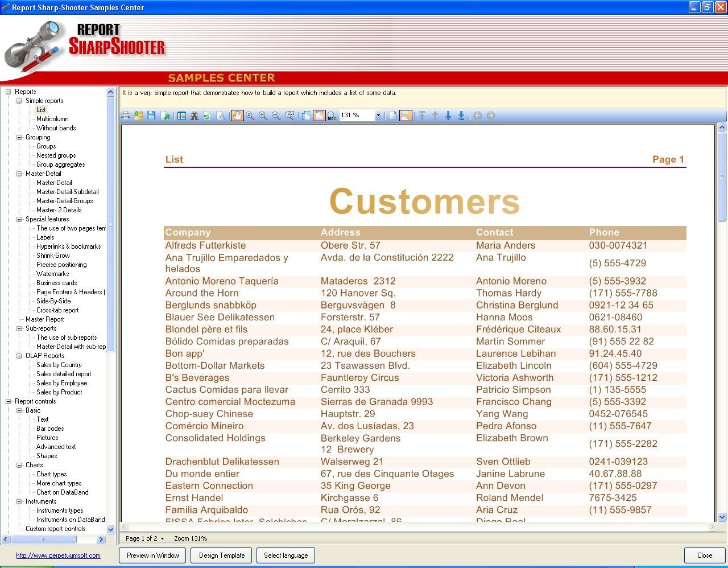The image size is (728, 568).
Task: Set zoom to 100% using icon
Action: [x=332, y=116]
